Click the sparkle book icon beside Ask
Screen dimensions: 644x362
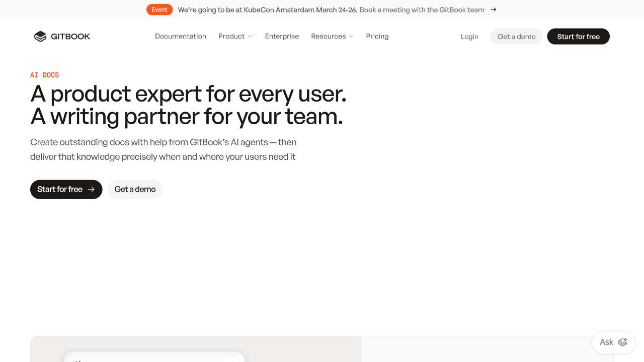coord(623,342)
